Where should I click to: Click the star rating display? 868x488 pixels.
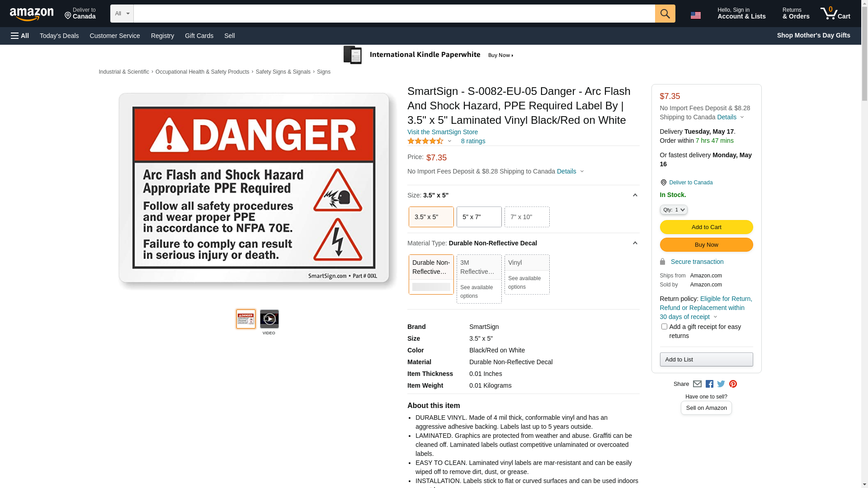point(425,141)
